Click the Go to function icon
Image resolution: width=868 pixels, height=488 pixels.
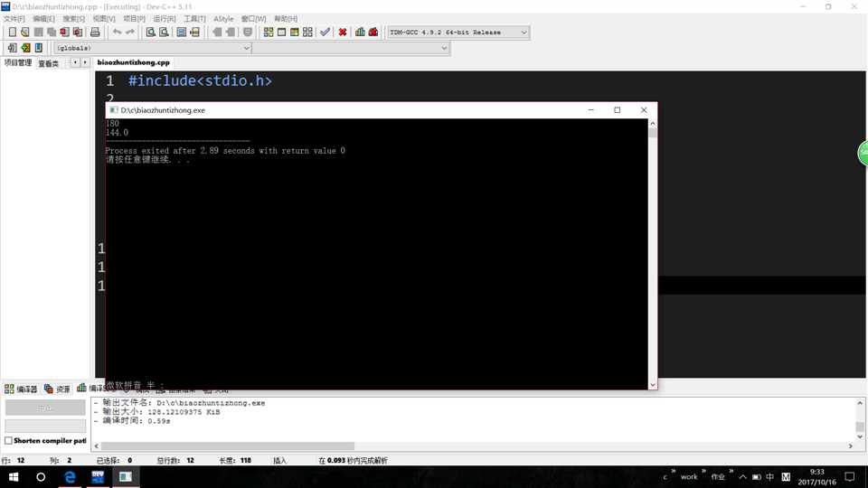(182, 33)
